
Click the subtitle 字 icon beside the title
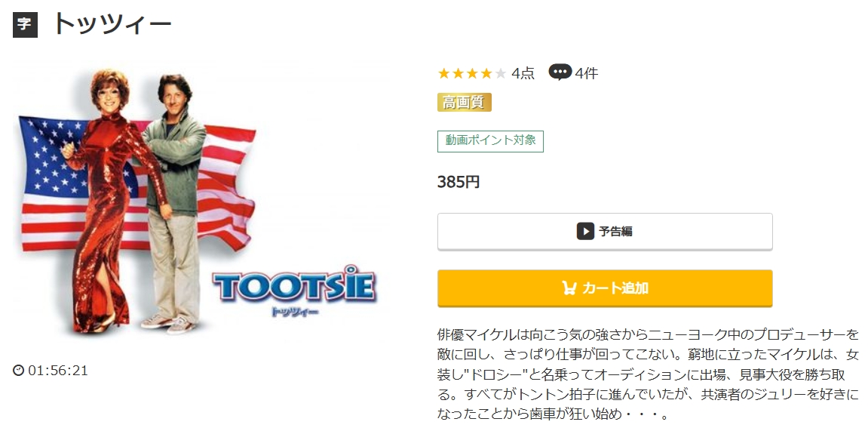(x=25, y=25)
